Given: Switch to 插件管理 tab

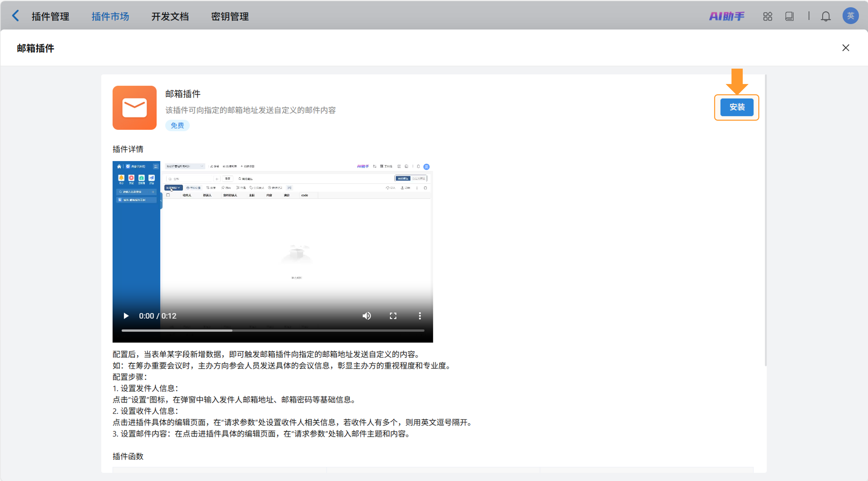Looking at the screenshot, I should tap(51, 17).
